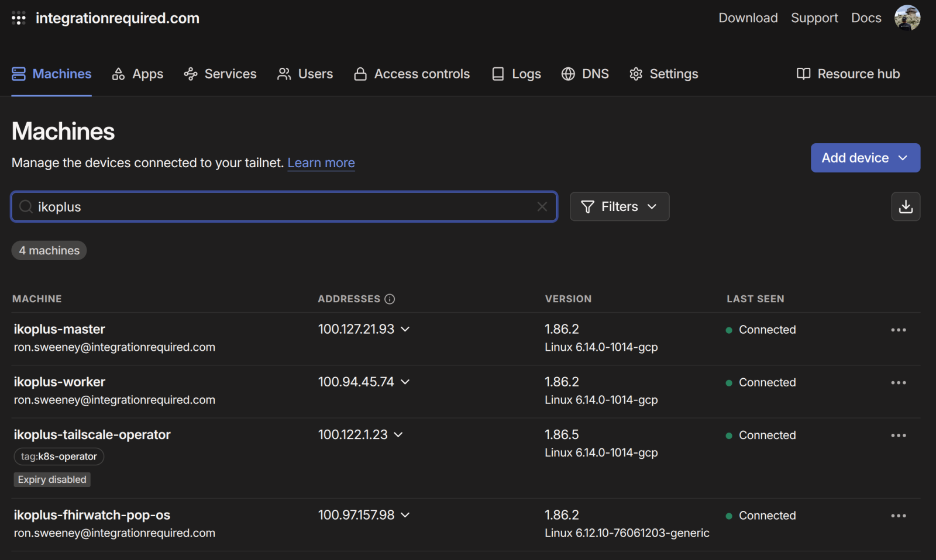Expand addresses for 100.94.45.74
Viewport: 936px width, 560px height.
[405, 382]
